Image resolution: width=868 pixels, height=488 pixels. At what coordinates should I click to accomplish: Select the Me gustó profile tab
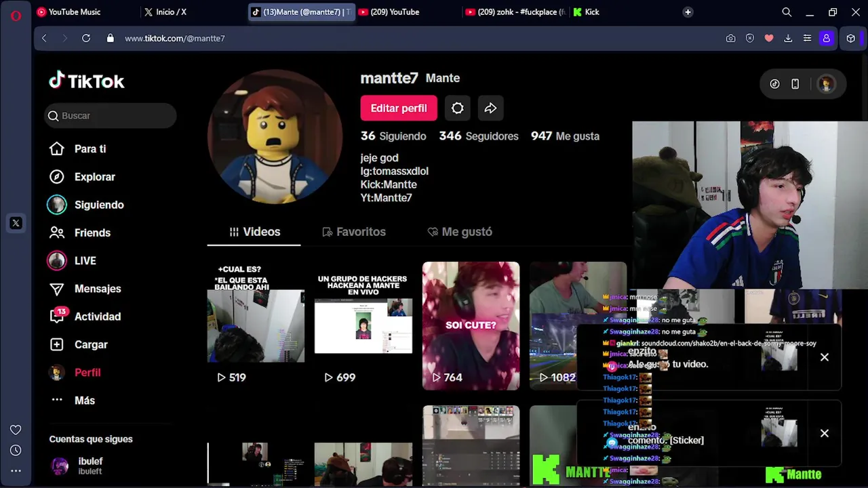(459, 232)
